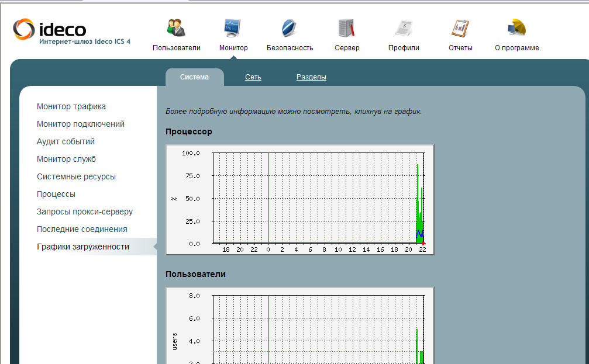Open Процессы in sidebar
This screenshot has width=589, height=364.
coord(56,194)
